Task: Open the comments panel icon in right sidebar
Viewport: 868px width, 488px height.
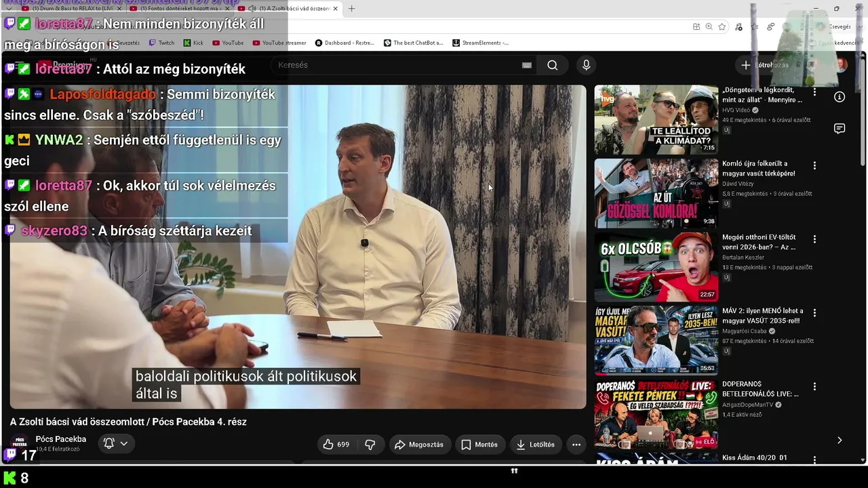Action: tap(840, 129)
